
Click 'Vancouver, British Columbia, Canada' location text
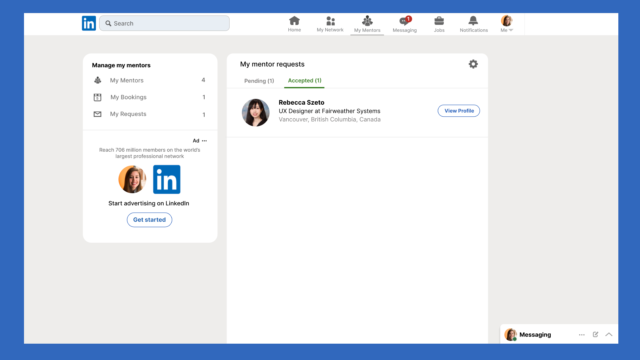(x=329, y=120)
